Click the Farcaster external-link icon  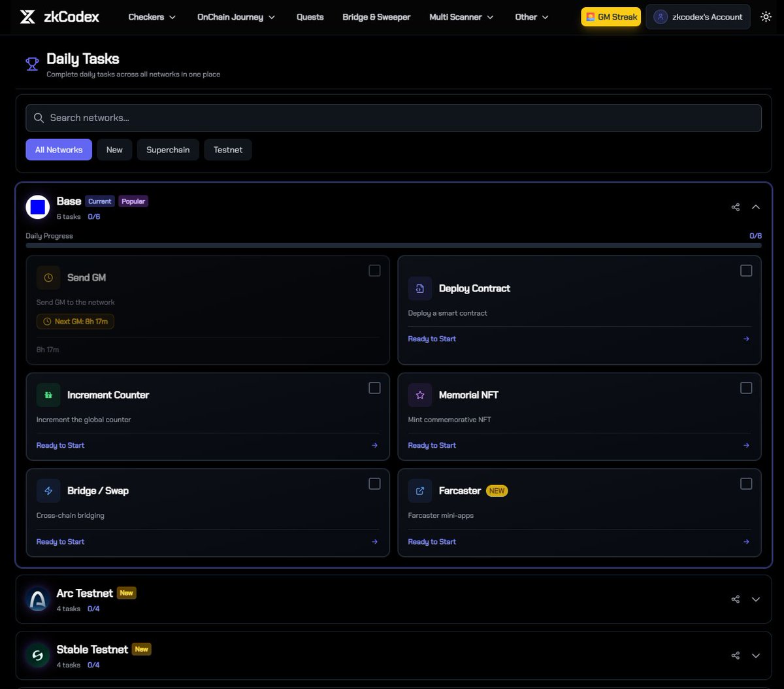coord(420,491)
